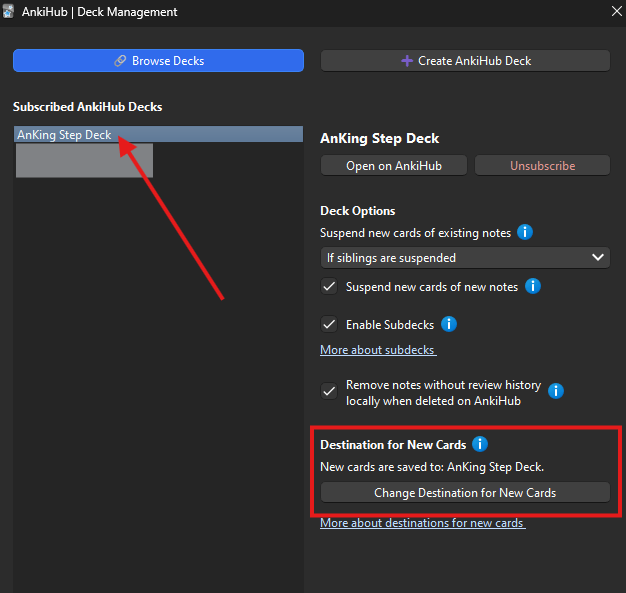Toggle Suspend new cards of new notes checkbox
The width and height of the screenshot is (626, 593).
click(329, 286)
